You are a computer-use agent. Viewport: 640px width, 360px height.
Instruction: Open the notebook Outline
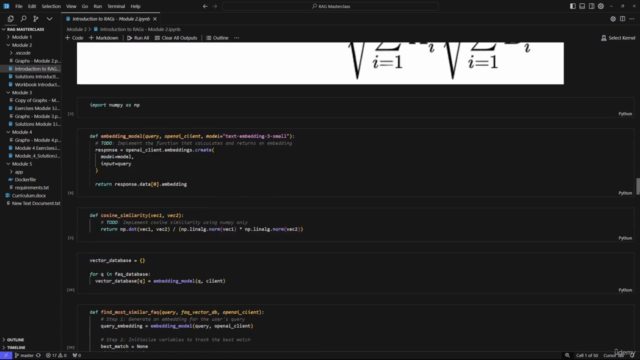(217, 38)
